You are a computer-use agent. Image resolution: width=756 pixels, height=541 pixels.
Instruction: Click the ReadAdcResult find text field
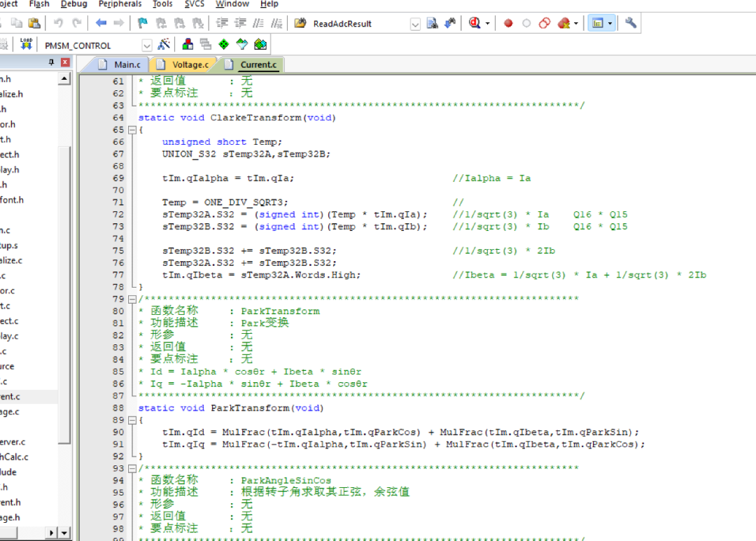coord(359,24)
